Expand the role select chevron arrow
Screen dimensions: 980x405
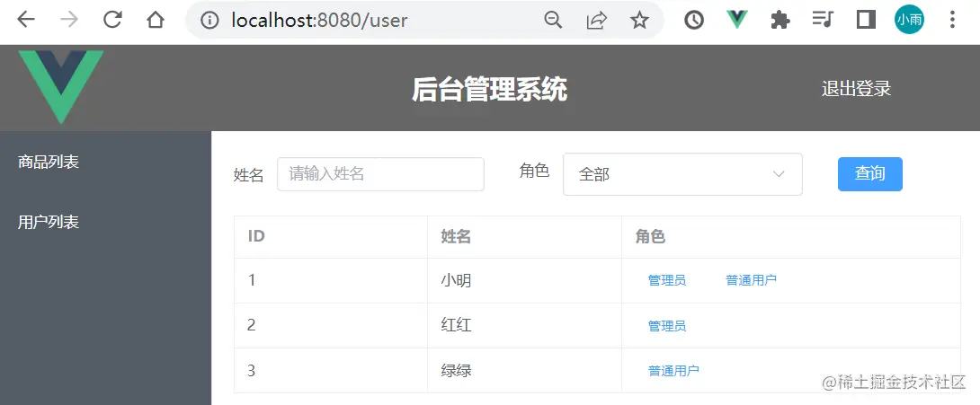pos(779,174)
